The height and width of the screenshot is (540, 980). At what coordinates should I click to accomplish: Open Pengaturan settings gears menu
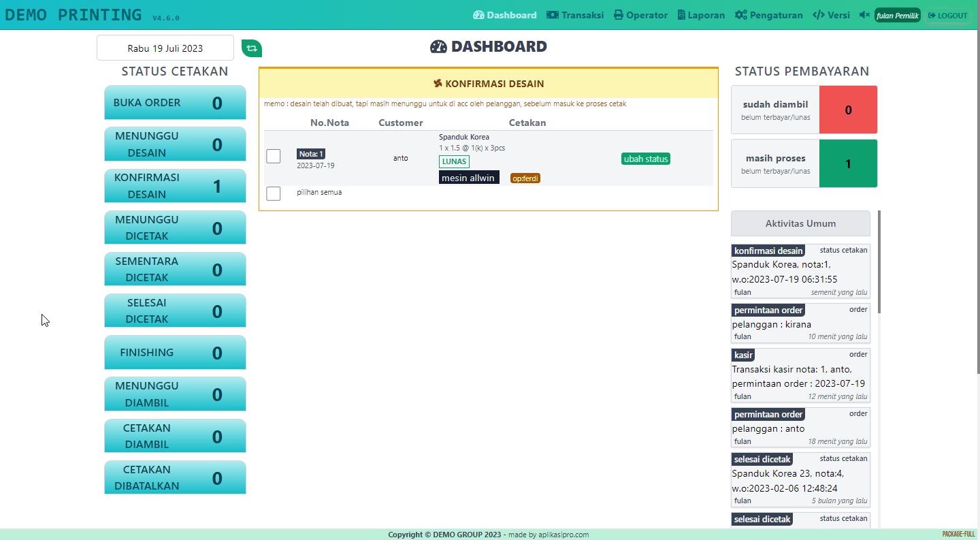click(x=768, y=15)
